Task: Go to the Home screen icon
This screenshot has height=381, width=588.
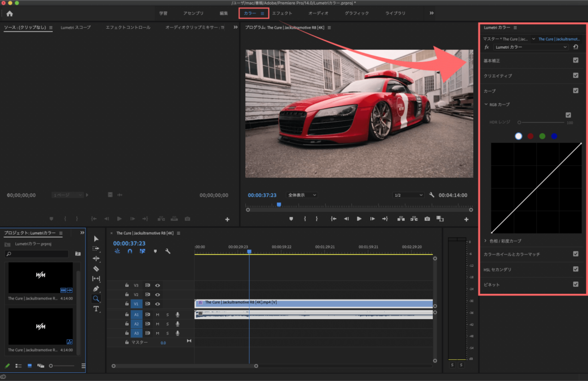Action: pyautogui.click(x=10, y=14)
